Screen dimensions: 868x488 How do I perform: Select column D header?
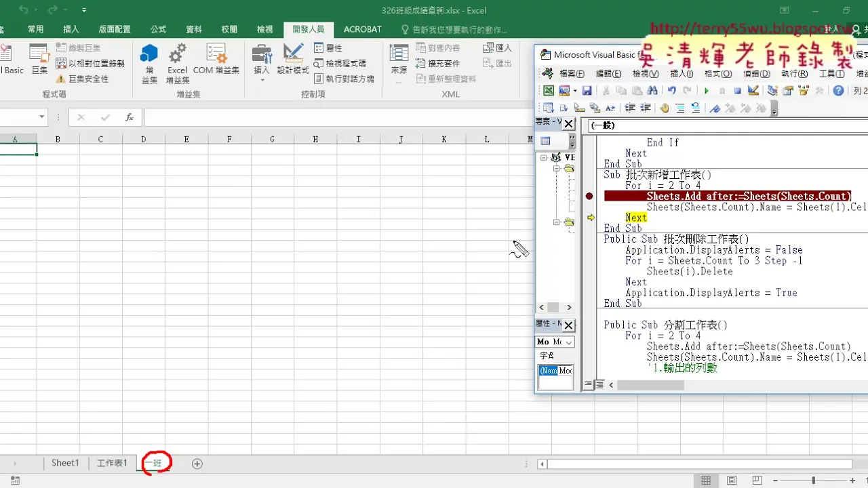coord(143,139)
